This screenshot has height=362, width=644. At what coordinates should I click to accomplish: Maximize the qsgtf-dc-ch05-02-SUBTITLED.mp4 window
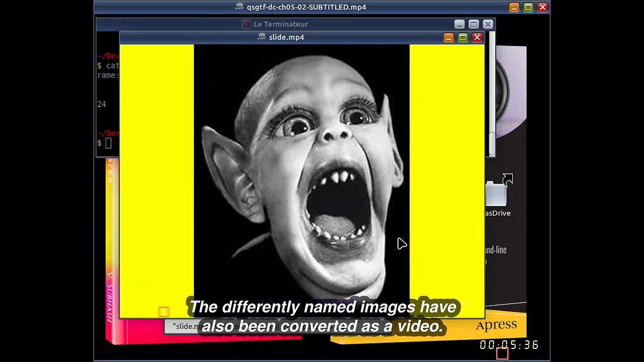pyautogui.click(x=528, y=7)
